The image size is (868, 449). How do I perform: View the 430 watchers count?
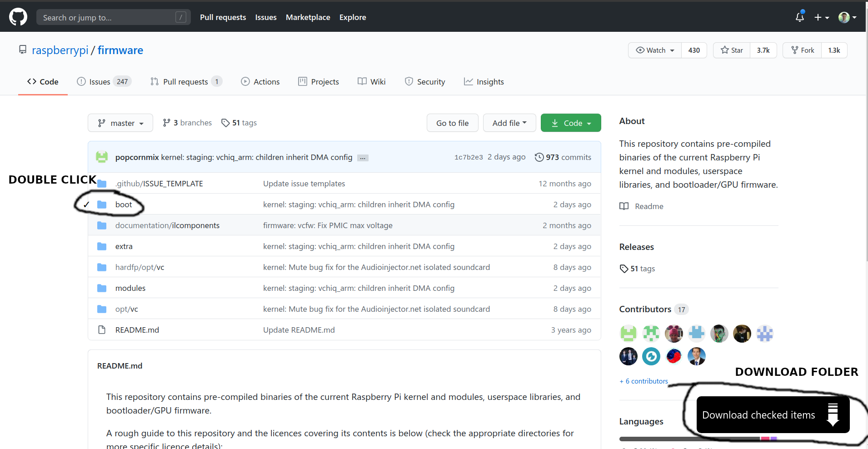(x=694, y=50)
